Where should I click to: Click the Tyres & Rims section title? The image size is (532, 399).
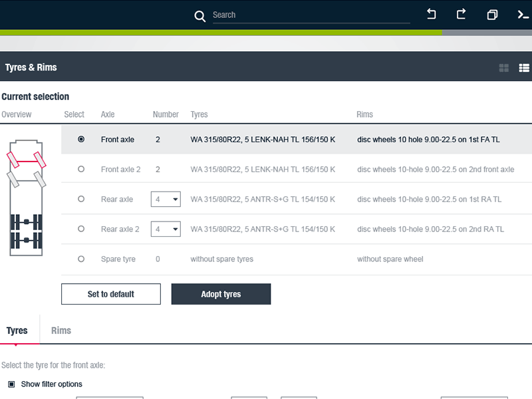point(31,67)
